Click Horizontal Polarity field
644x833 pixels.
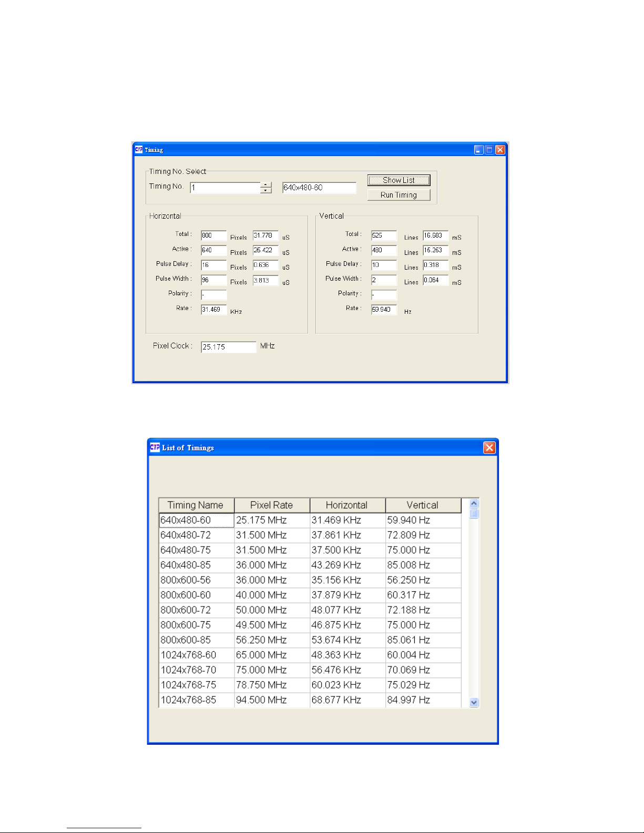pyautogui.click(x=214, y=295)
